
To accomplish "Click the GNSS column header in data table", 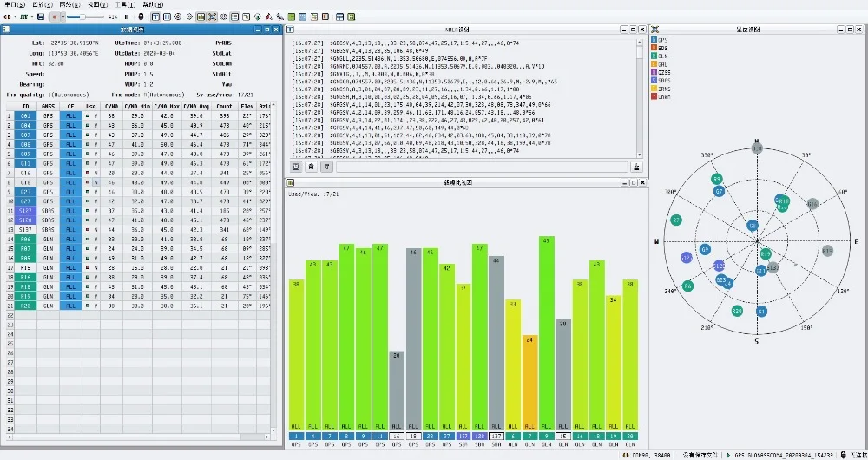I will click(48, 106).
